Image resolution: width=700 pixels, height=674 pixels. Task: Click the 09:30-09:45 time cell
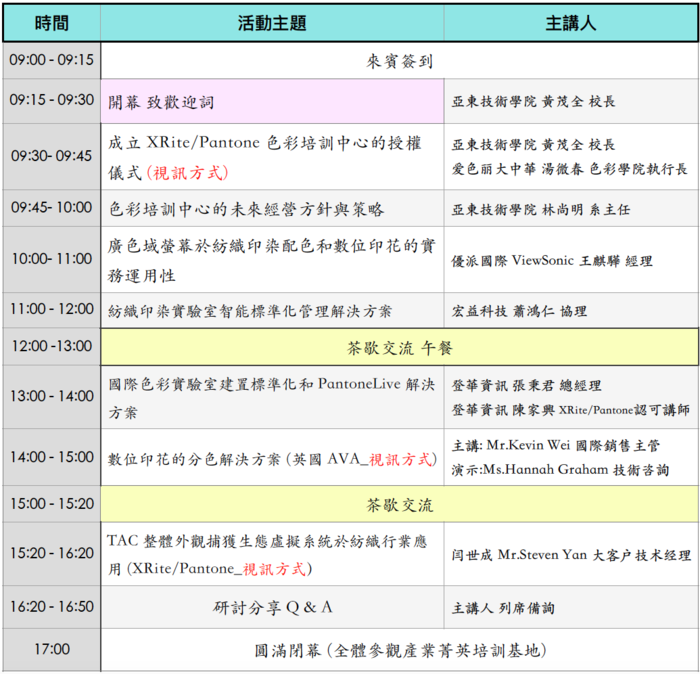[51, 156]
